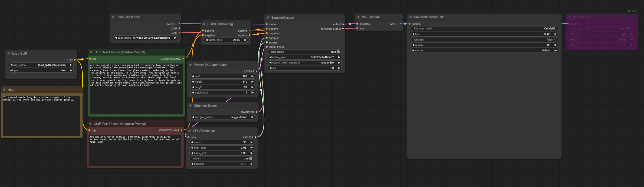Screen dimensions: 644x187
Task: Open the type selector showing ltxv
Action: click(41, 71)
